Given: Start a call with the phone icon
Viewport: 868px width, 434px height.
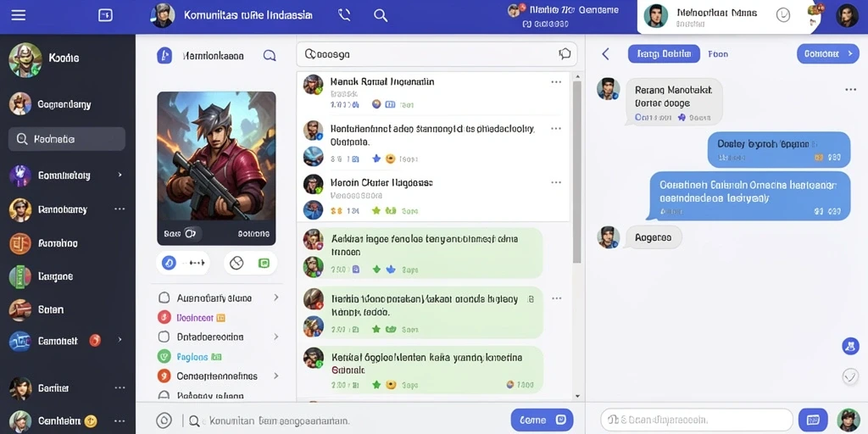Looking at the screenshot, I should 344,15.
